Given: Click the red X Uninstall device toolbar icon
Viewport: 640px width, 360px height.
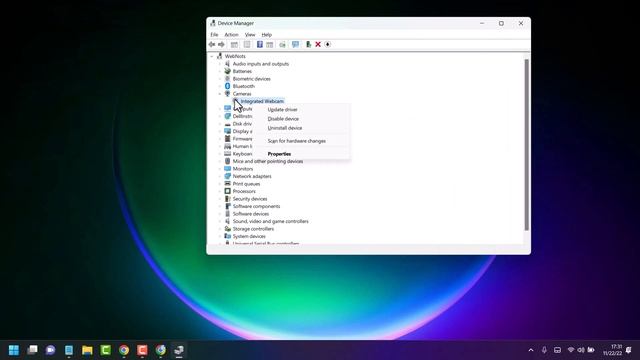Looking at the screenshot, I should 318,44.
